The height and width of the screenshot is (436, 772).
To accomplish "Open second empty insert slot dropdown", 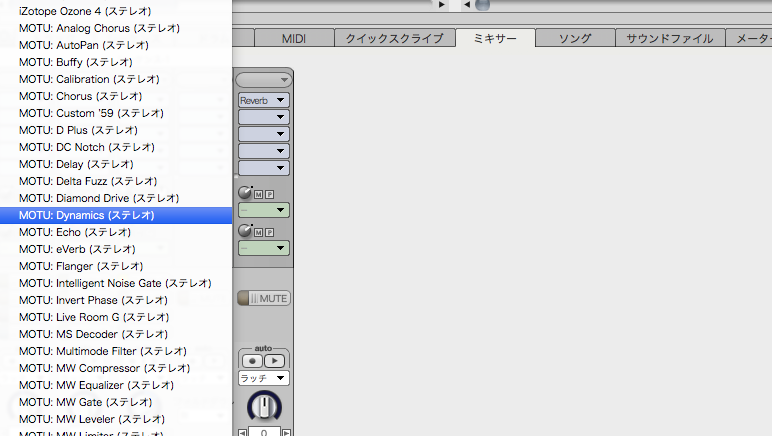I will pos(263,117).
